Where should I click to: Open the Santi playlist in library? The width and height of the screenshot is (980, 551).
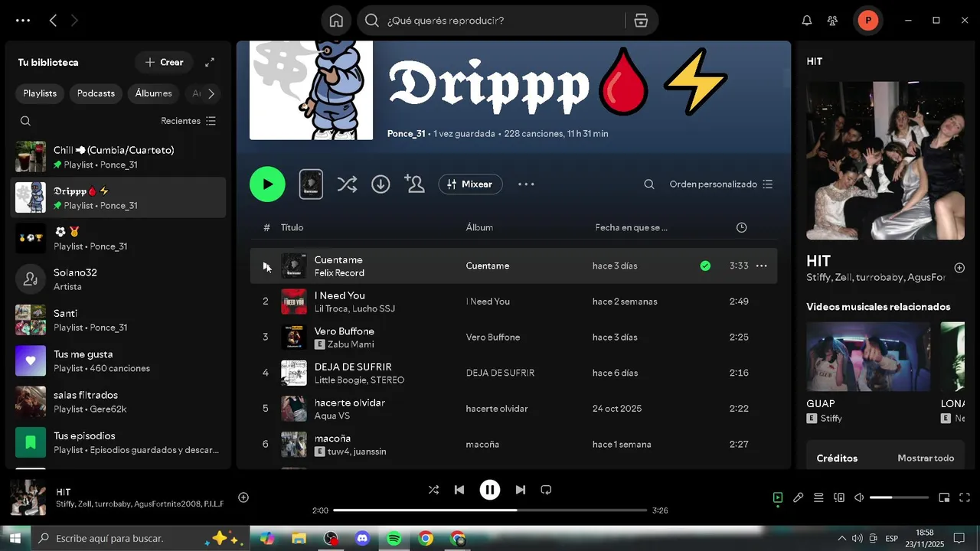click(x=118, y=320)
